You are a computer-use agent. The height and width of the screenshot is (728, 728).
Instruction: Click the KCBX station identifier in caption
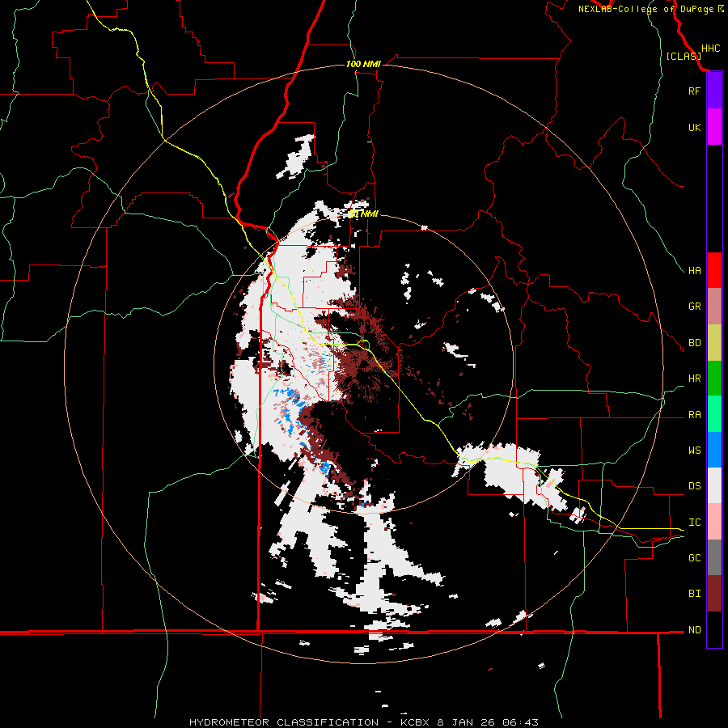[x=417, y=722]
